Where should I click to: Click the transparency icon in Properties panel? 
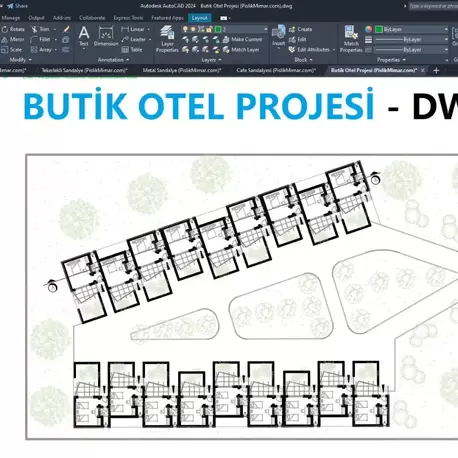pyautogui.click(x=368, y=50)
